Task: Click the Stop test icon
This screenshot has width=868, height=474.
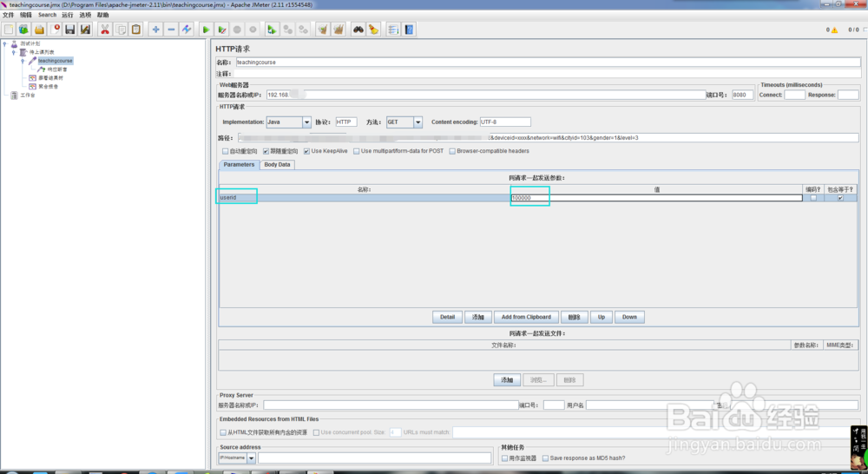Action: pyautogui.click(x=237, y=30)
